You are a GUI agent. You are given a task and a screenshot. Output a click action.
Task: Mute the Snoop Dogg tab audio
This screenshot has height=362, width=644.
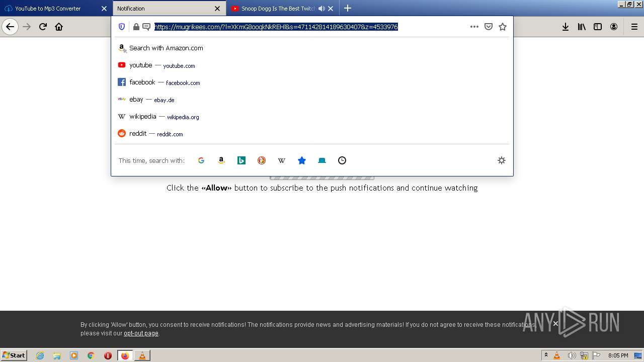(321, 9)
